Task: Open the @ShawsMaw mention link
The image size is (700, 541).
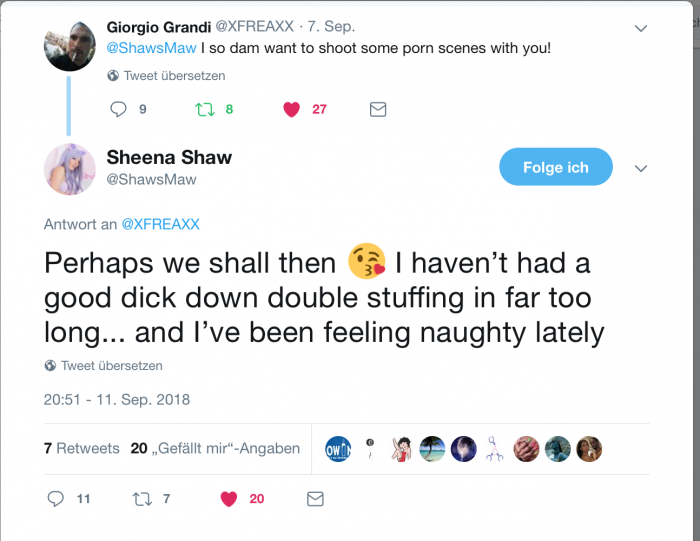Action: [151, 47]
